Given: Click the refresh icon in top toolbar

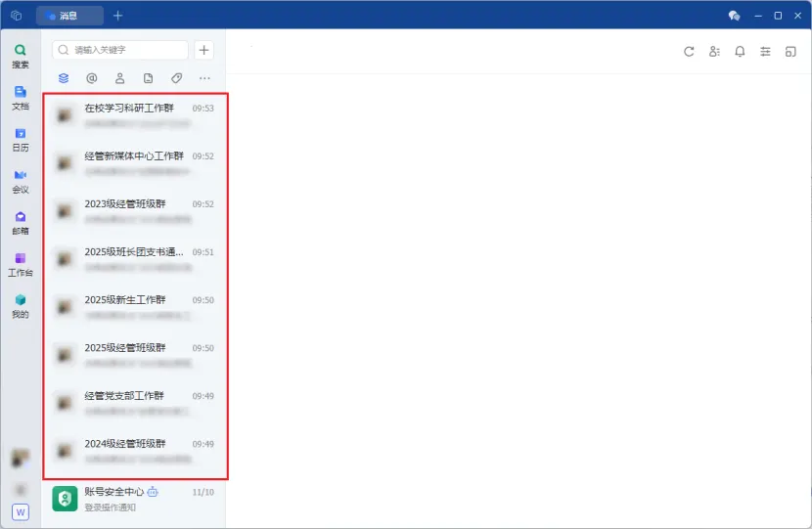Looking at the screenshot, I should (689, 51).
